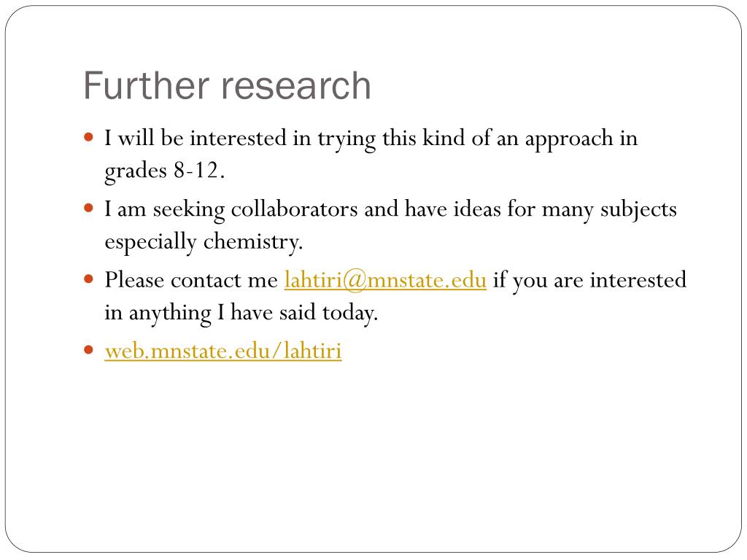The height and width of the screenshot is (560, 747).
Task: Click the word 'collaborators' in the second bullet
Action: click(294, 209)
